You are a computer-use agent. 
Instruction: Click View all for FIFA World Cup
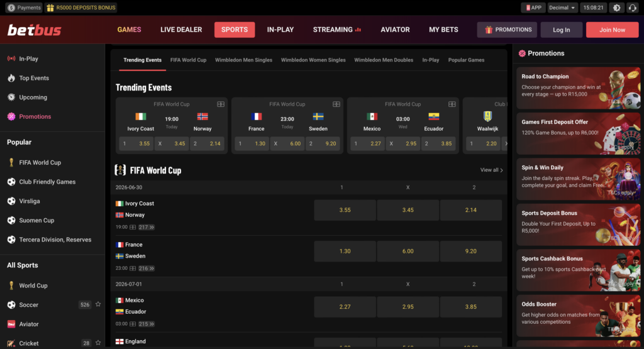(x=492, y=170)
